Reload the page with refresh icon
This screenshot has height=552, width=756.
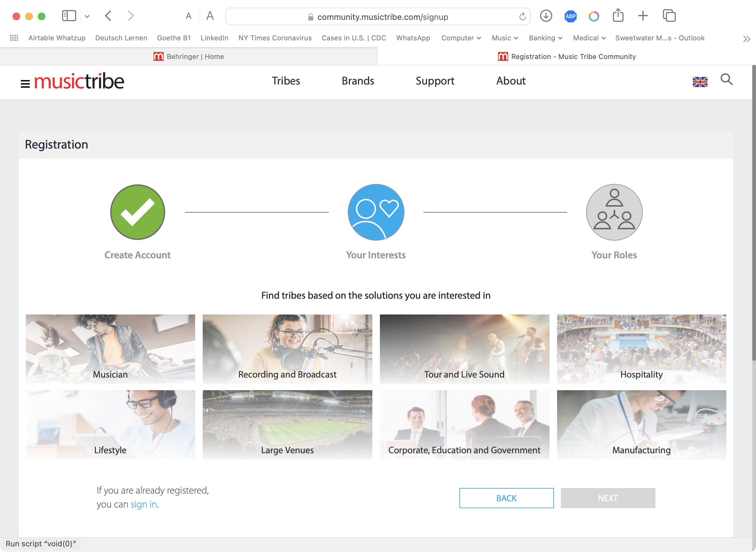(x=522, y=16)
